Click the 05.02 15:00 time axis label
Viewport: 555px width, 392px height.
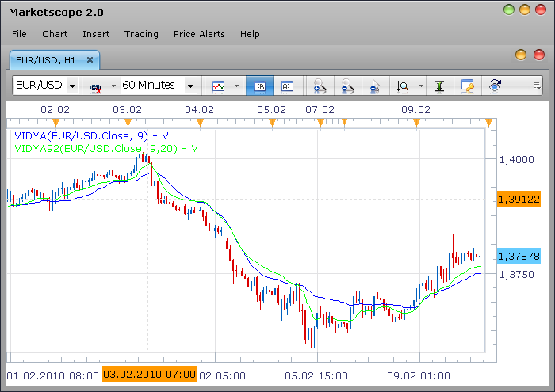[316, 375]
